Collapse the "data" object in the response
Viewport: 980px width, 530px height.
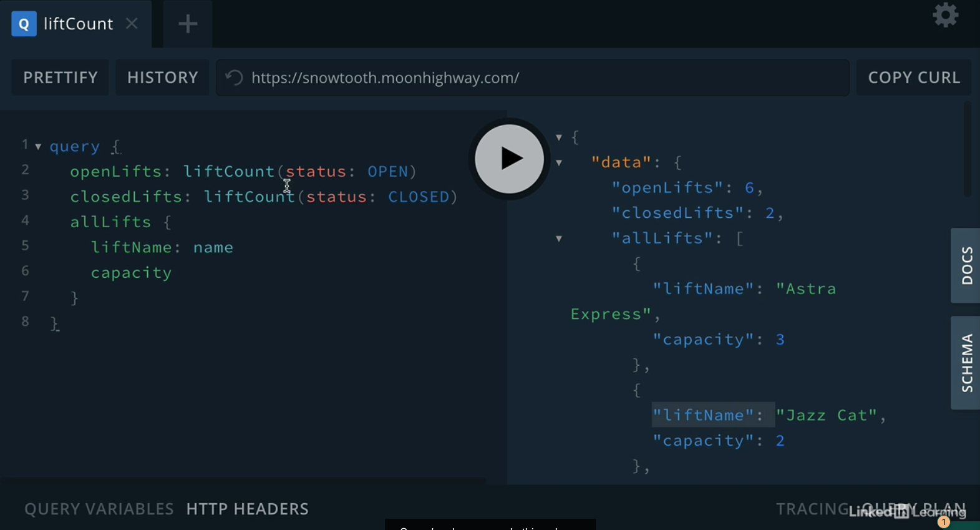coord(559,163)
